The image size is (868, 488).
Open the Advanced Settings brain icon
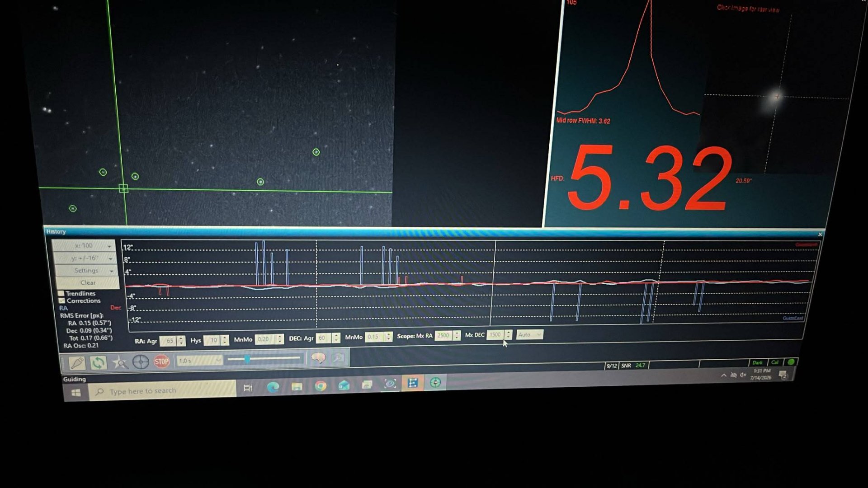click(x=319, y=358)
